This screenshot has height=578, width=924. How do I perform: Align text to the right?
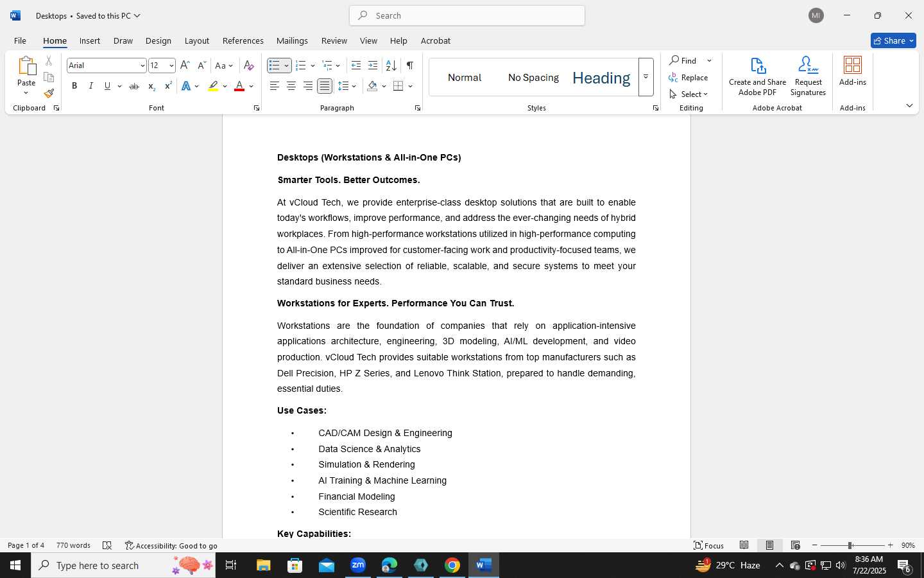[x=308, y=86]
